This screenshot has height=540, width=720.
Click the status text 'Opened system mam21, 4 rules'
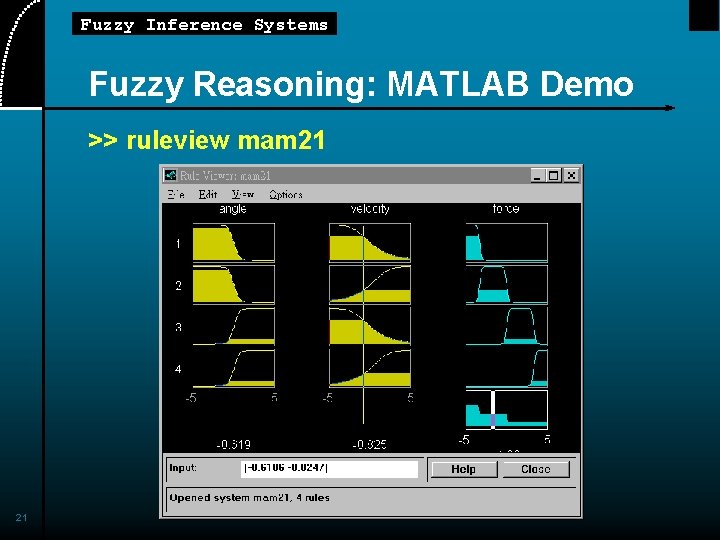249,498
